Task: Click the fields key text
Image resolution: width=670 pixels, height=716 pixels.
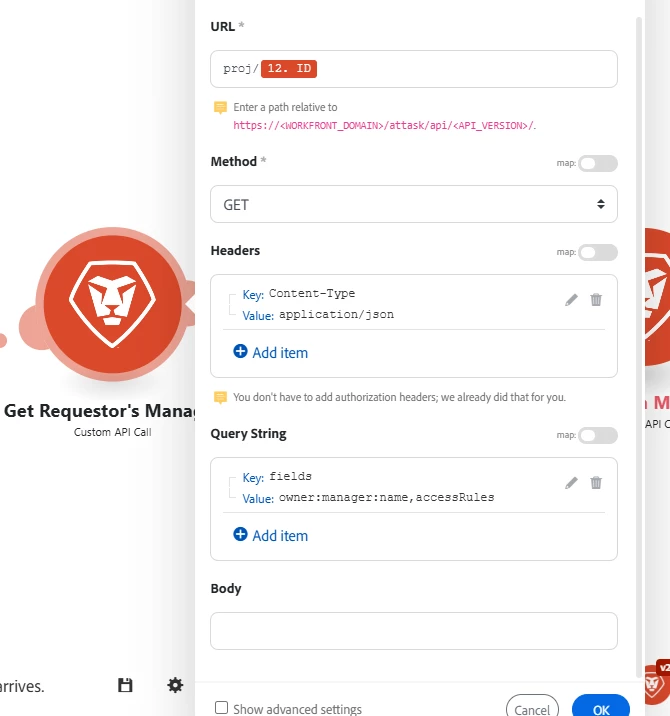Action: (290, 476)
